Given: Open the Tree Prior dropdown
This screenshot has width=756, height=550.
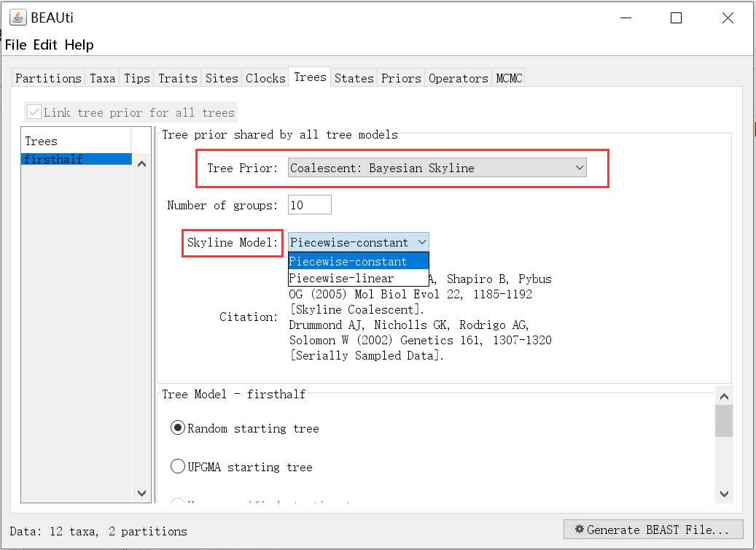Looking at the screenshot, I should [x=437, y=168].
